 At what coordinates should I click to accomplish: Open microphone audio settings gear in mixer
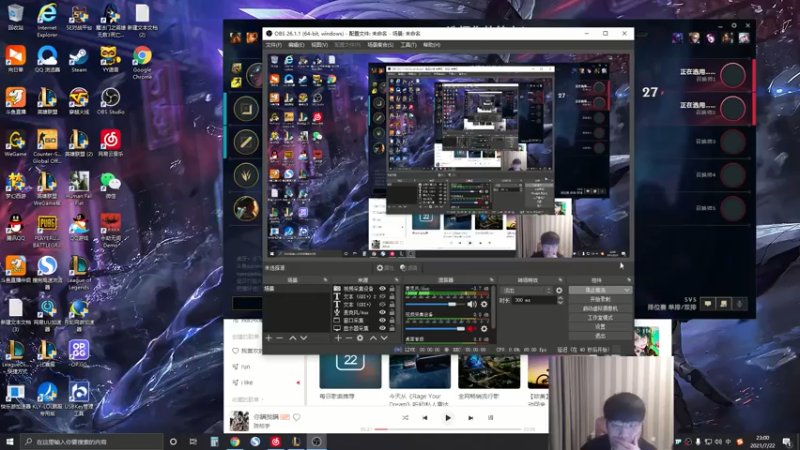[x=484, y=305]
